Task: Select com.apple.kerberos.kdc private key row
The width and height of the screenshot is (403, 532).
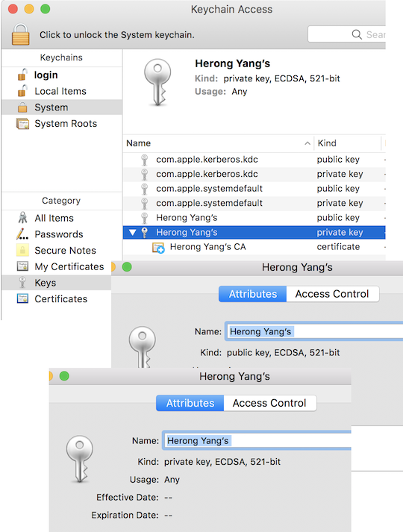Action: click(x=254, y=174)
